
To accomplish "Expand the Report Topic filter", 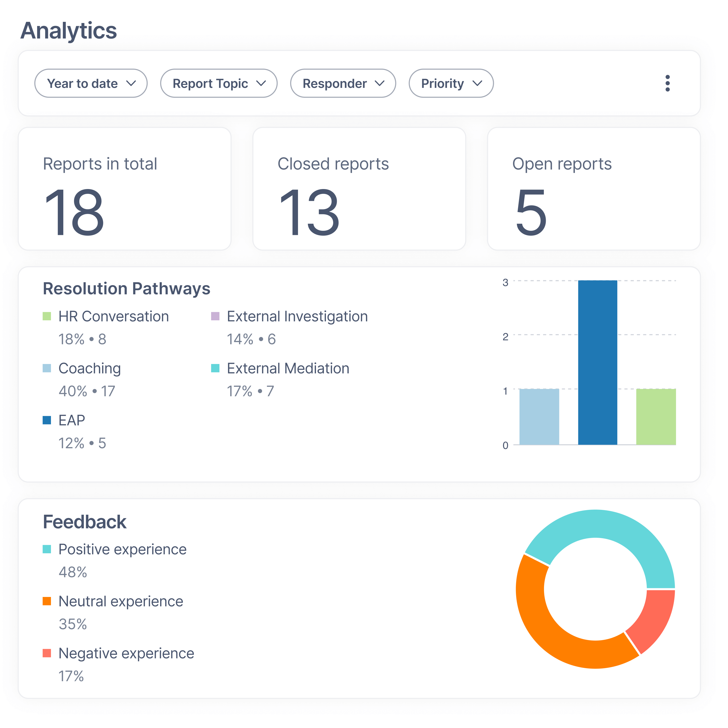I will click(219, 83).
